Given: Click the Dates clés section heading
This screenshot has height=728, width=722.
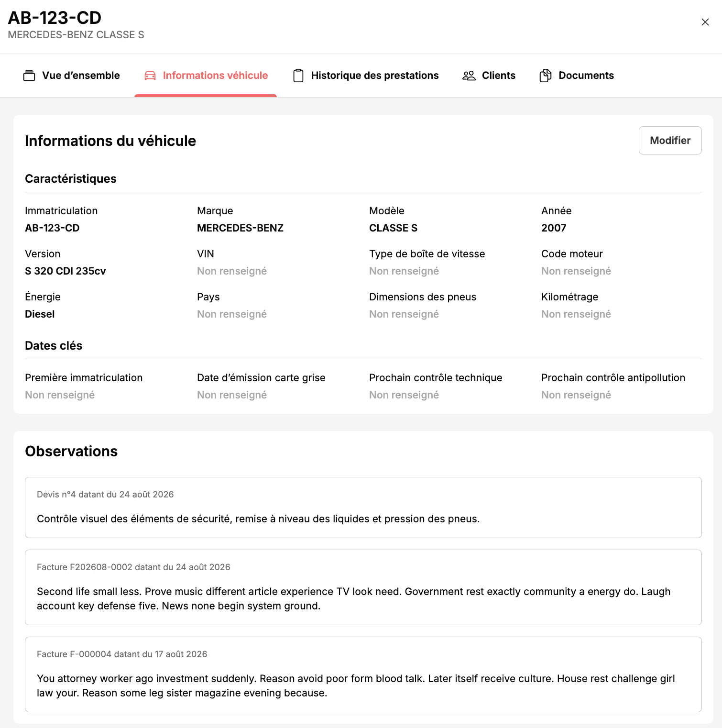Looking at the screenshot, I should (54, 345).
